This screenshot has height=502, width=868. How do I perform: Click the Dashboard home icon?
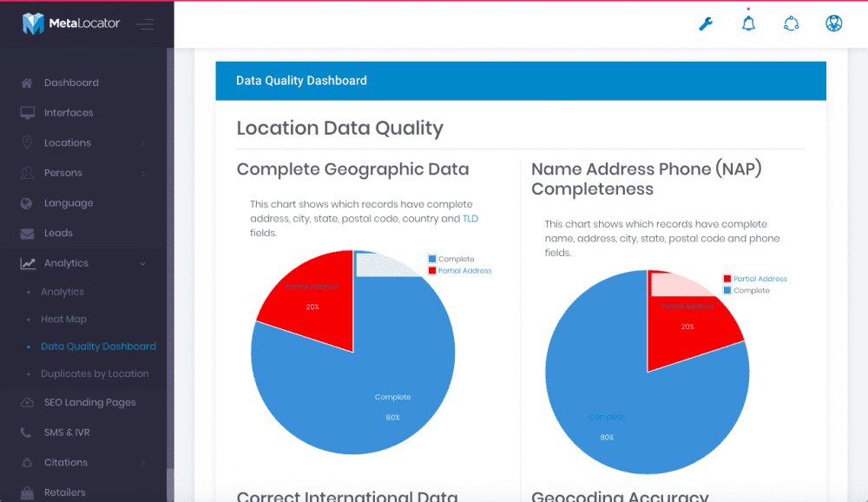(27, 83)
